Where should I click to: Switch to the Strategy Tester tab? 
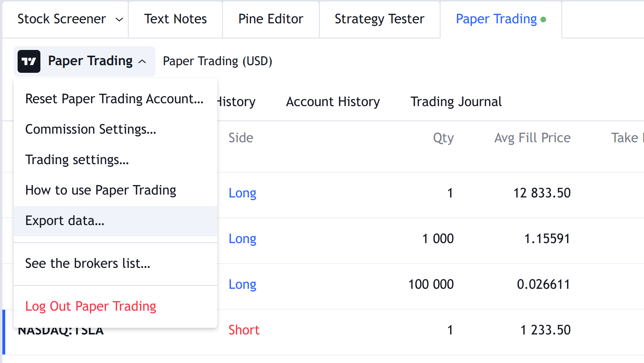click(380, 19)
